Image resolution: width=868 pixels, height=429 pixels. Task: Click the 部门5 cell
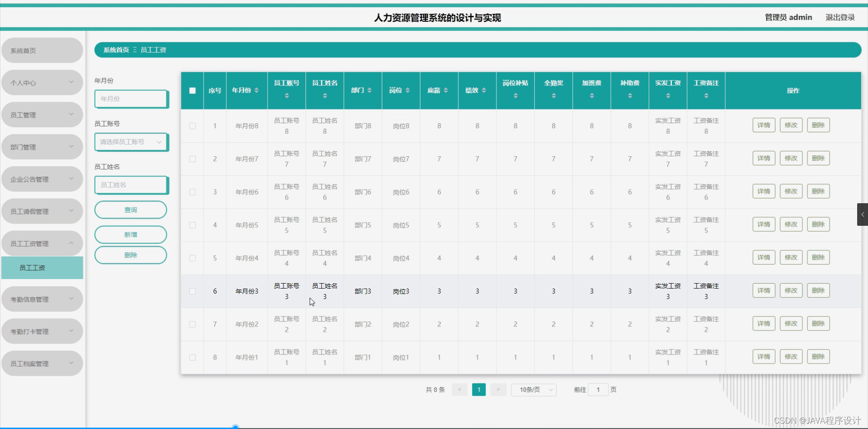pyautogui.click(x=363, y=225)
